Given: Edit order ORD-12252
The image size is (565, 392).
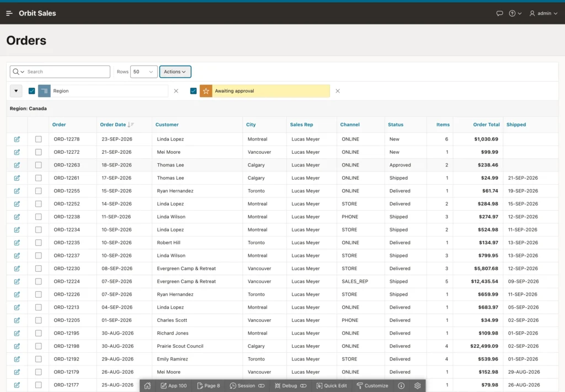Looking at the screenshot, I should pyautogui.click(x=17, y=204).
